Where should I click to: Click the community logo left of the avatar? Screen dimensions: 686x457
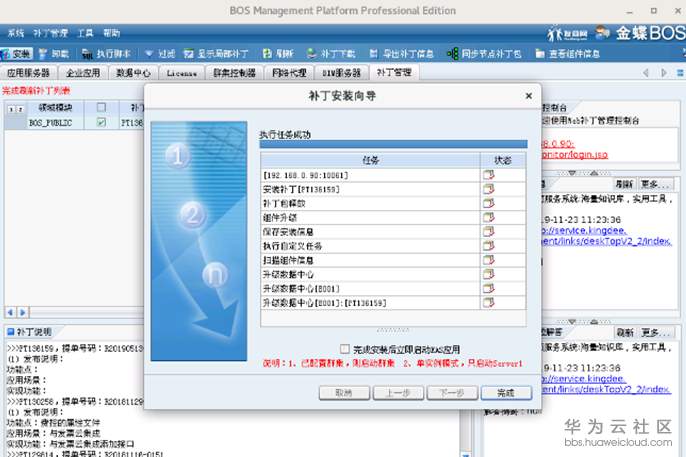pyautogui.click(x=567, y=33)
